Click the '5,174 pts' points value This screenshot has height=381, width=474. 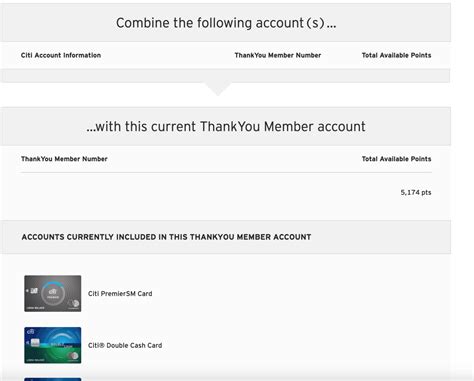pyautogui.click(x=416, y=192)
